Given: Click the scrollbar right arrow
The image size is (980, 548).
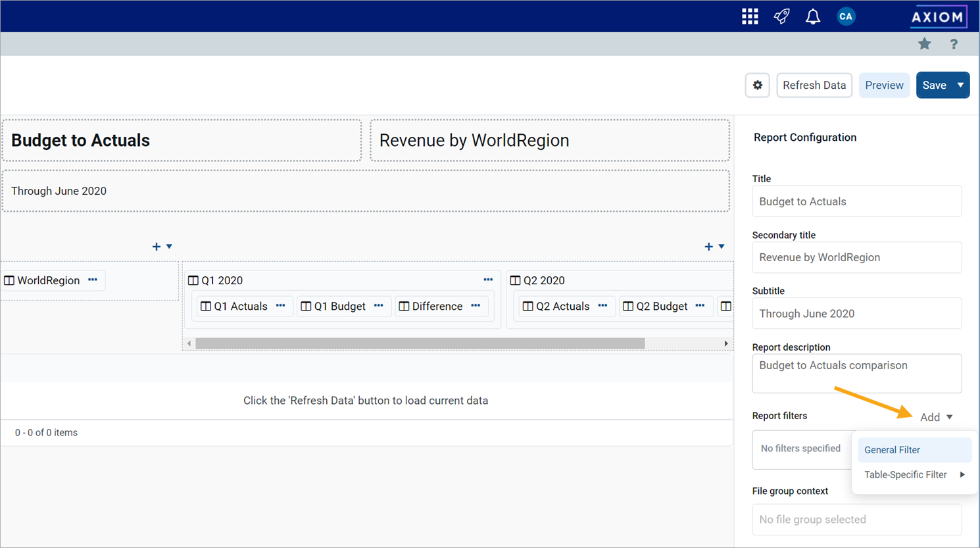Looking at the screenshot, I should click(726, 343).
